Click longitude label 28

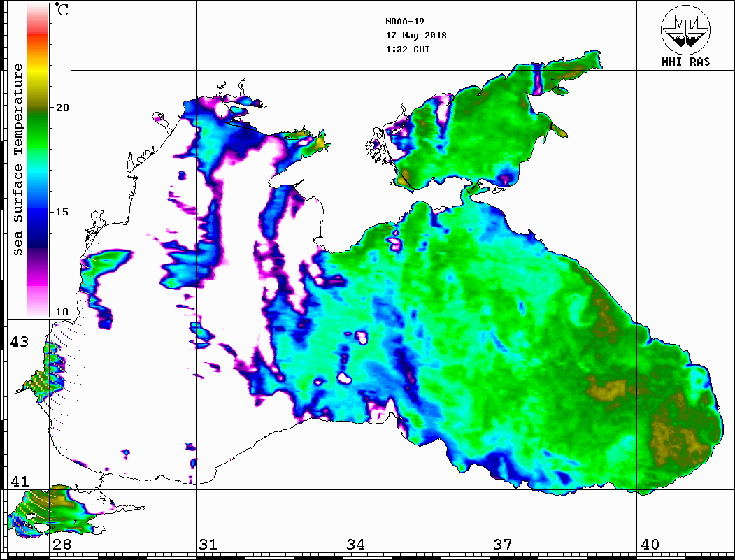[x=62, y=545]
